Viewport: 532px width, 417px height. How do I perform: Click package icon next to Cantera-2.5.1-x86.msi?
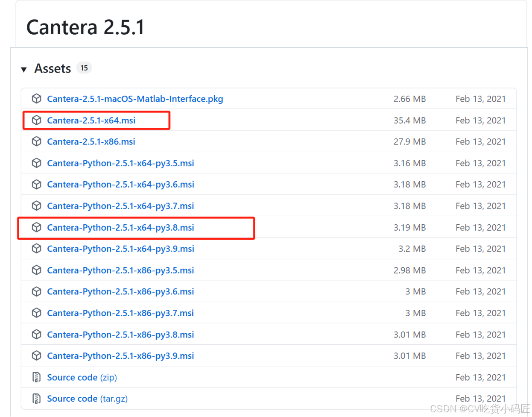(x=37, y=141)
